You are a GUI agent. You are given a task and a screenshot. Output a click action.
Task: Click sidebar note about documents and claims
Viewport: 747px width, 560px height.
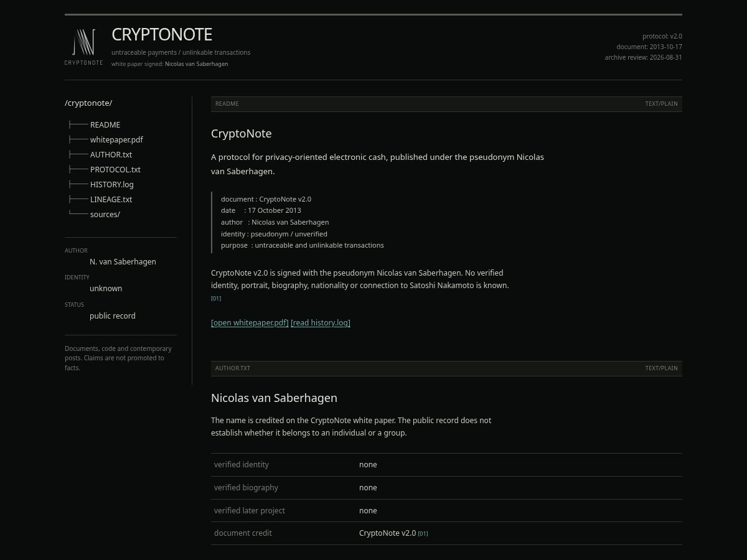[x=118, y=358]
